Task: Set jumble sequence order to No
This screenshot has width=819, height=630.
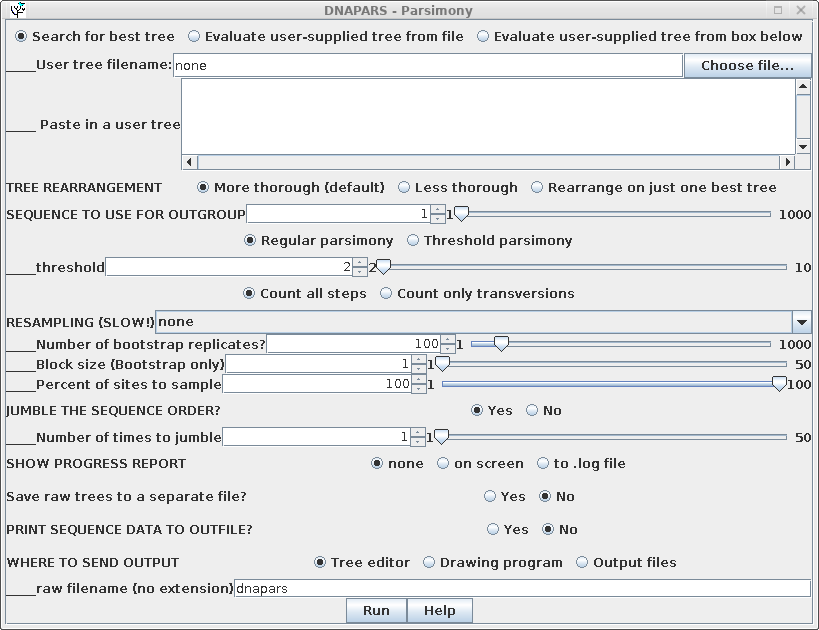Action: point(532,411)
